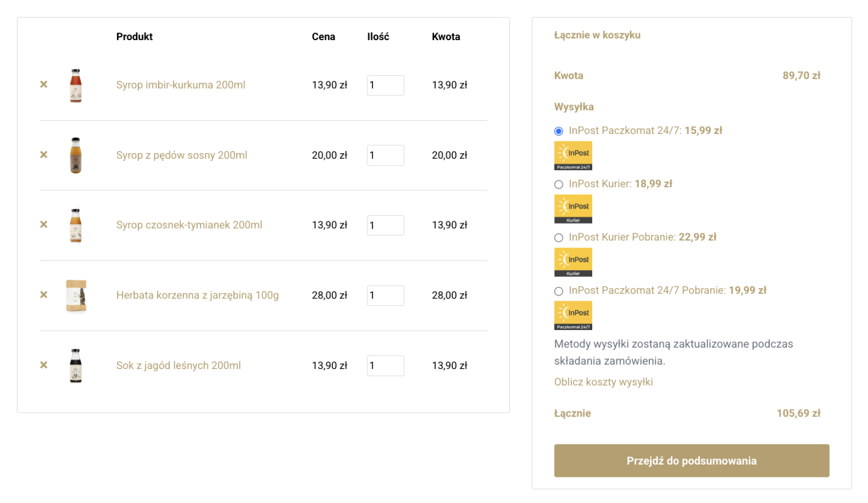Choose InPost Kurier 18,99 zł shipping
Screen dimensions: 868x503
coord(559,184)
